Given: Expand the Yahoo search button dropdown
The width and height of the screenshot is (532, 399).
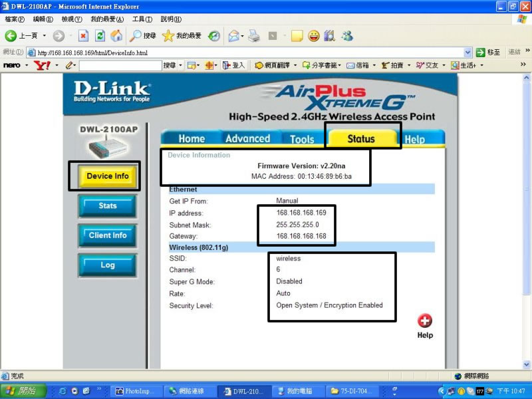Looking at the screenshot, I should tap(181, 65).
